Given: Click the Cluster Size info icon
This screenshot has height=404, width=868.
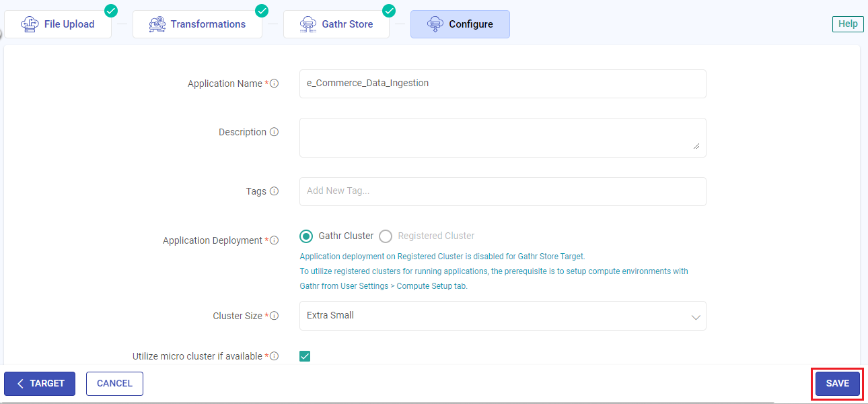Looking at the screenshot, I should [274, 316].
